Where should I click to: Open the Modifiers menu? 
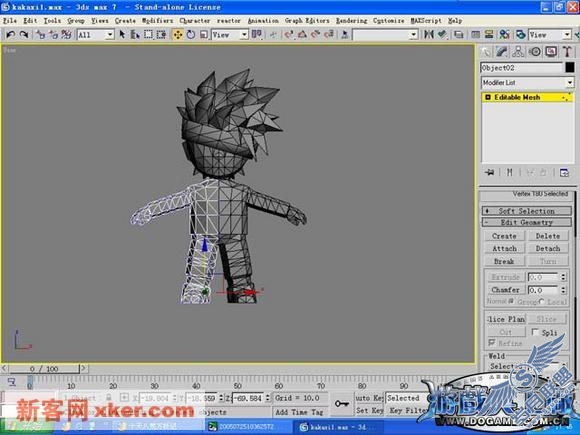[157, 21]
